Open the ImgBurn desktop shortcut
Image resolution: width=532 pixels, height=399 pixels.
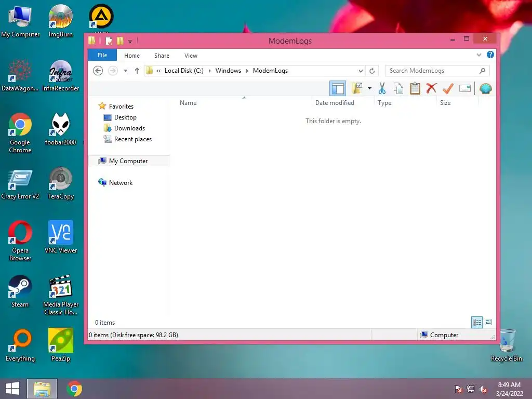point(60,20)
